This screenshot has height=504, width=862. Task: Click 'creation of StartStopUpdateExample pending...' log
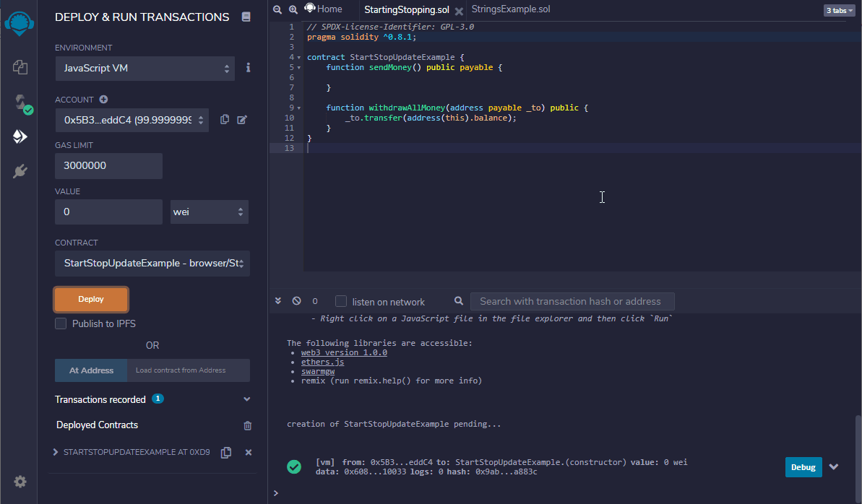click(394, 424)
